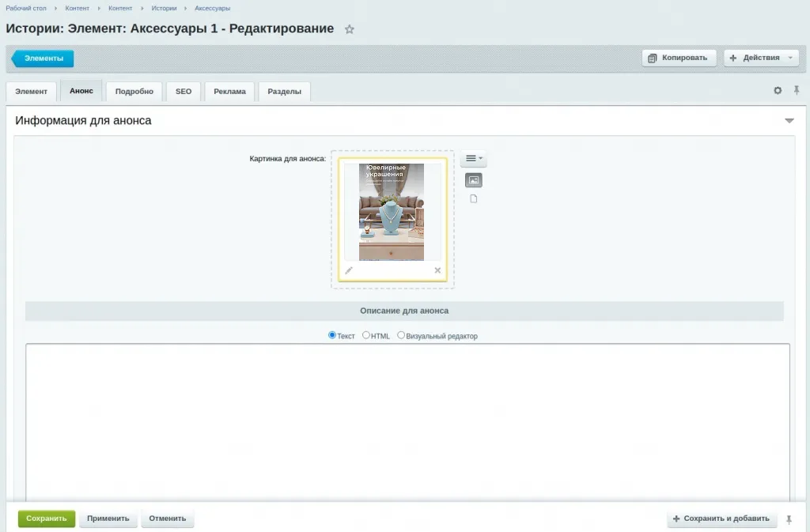Open the settings gear for the tabs
810x532 pixels.
point(778,91)
